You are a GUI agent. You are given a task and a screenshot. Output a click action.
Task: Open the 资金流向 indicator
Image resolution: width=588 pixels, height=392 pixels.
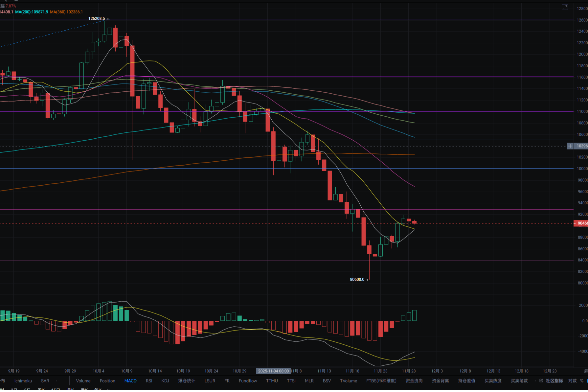pyautogui.click(x=414, y=381)
